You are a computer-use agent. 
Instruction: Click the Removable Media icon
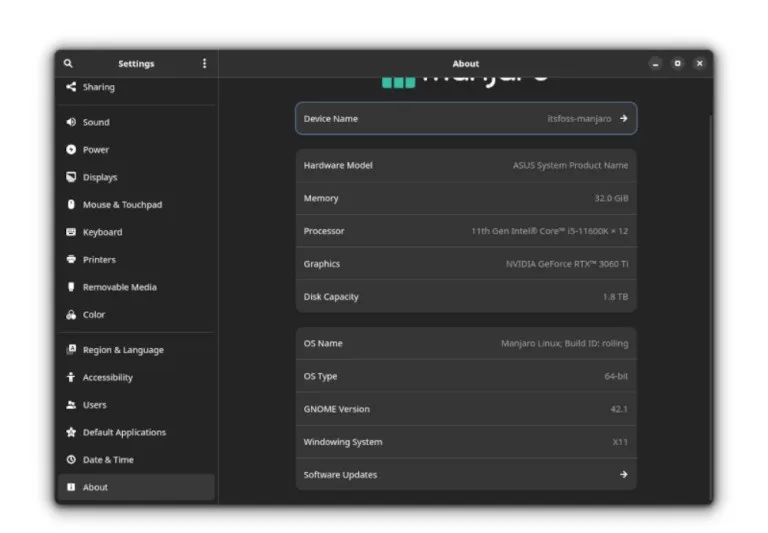(x=71, y=287)
